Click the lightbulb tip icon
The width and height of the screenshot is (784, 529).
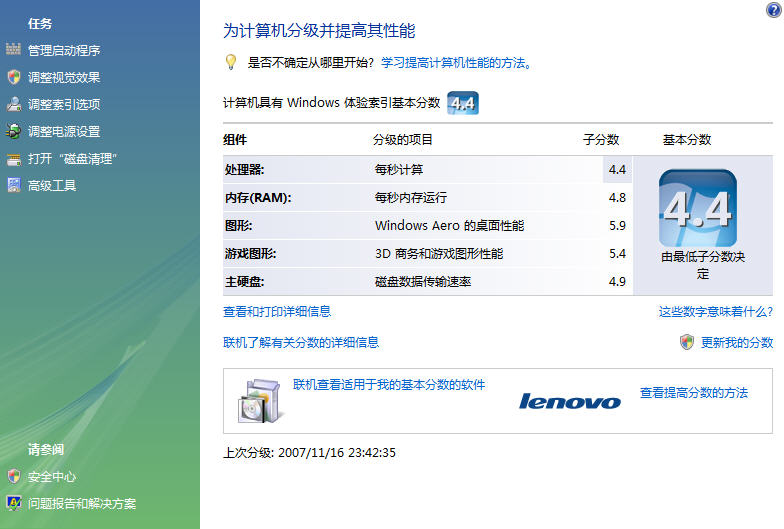click(230, 62)
